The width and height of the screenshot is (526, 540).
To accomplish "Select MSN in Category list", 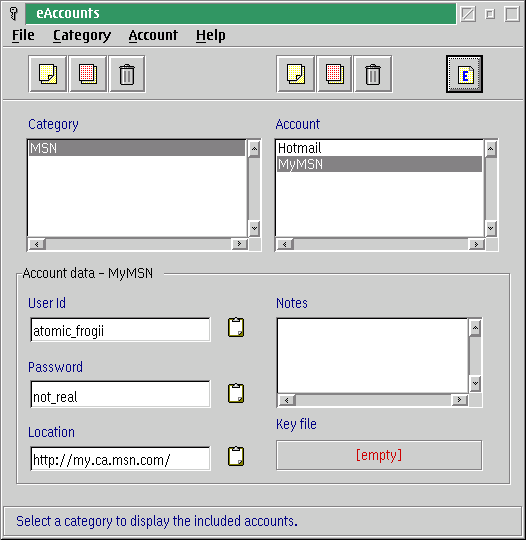I will (x=137, y=148).
